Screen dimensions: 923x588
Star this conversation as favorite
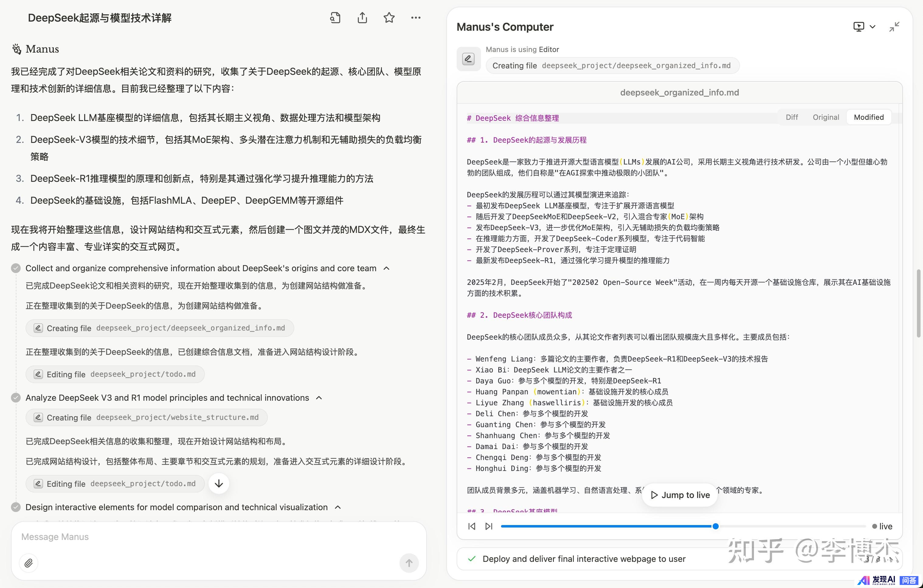tap(389, 18)
